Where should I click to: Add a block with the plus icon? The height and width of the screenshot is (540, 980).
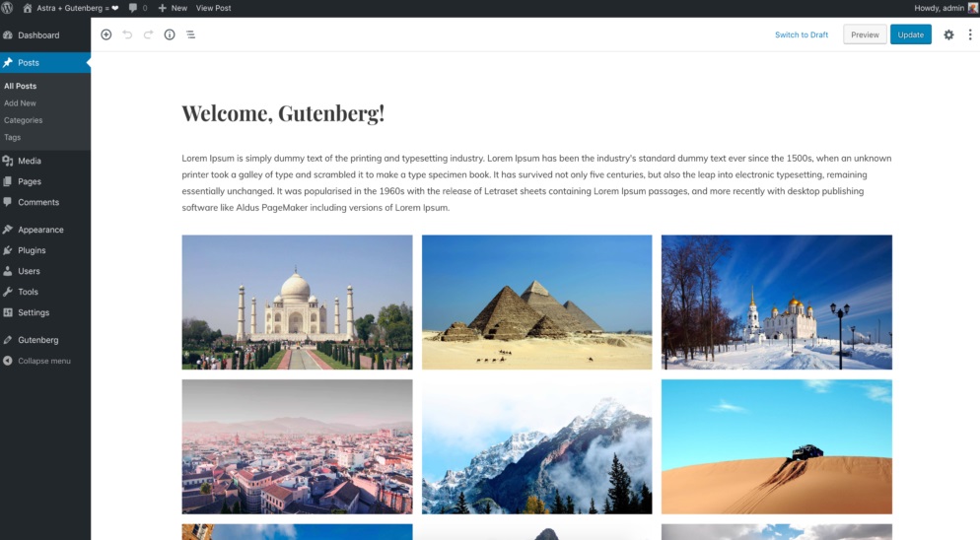[x=106, y=35]
